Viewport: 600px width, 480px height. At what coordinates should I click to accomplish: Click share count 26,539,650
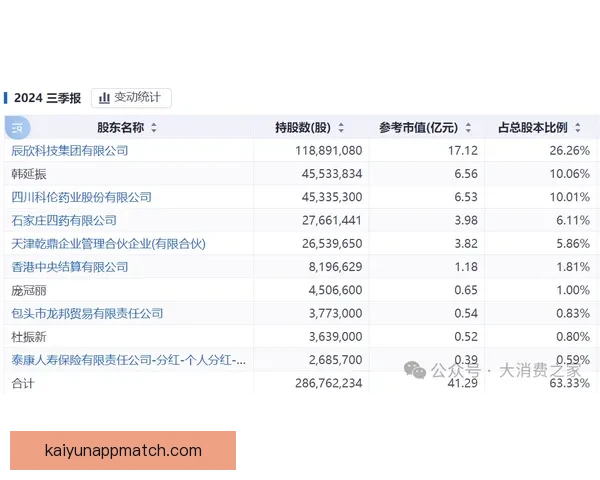(x=332, y=244)
